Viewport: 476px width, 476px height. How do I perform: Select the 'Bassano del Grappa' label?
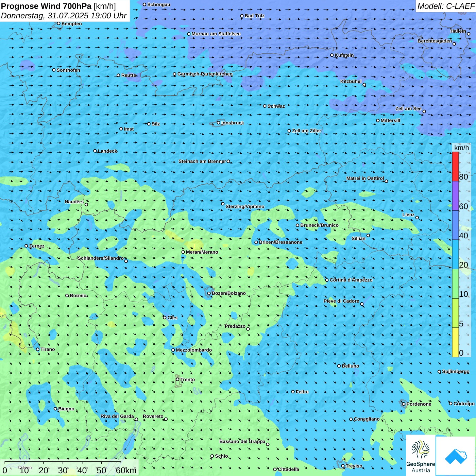pyautogui.click(x=242, y=441)
